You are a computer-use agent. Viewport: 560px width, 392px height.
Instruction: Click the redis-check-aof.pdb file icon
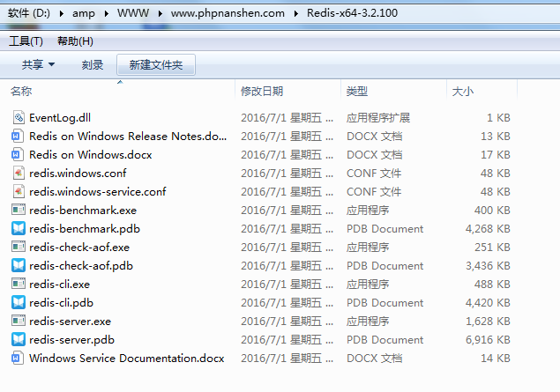click(x=19, y=266)
